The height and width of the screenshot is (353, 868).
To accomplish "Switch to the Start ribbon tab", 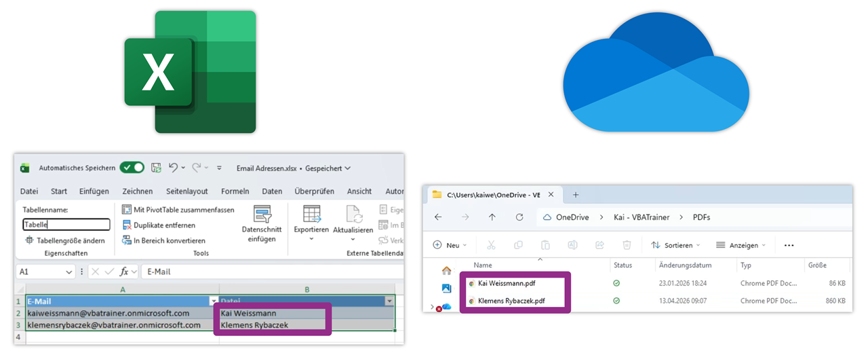I will (x=59, y=191).
